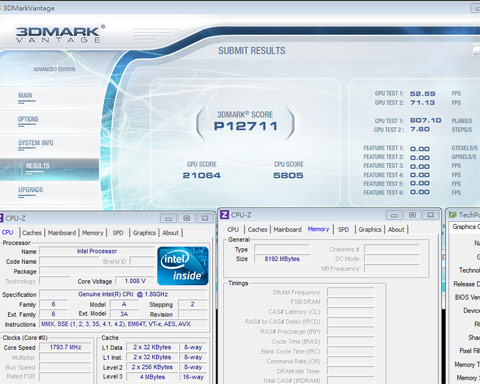Click the Intel inside logo in CPU-Z

pyautogui.click(x=183, y=266)
